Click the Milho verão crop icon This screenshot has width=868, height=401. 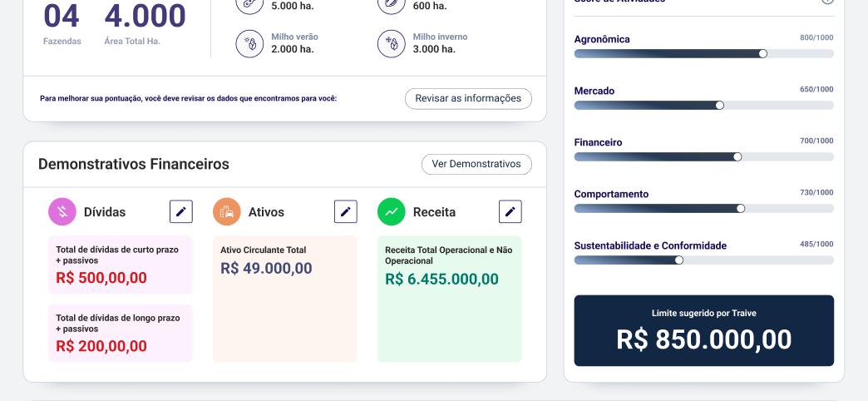coord(249,44)
